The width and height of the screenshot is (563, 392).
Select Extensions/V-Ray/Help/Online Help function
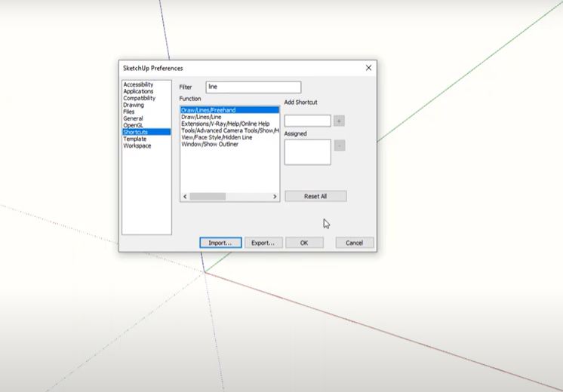[x=229, y=124]
